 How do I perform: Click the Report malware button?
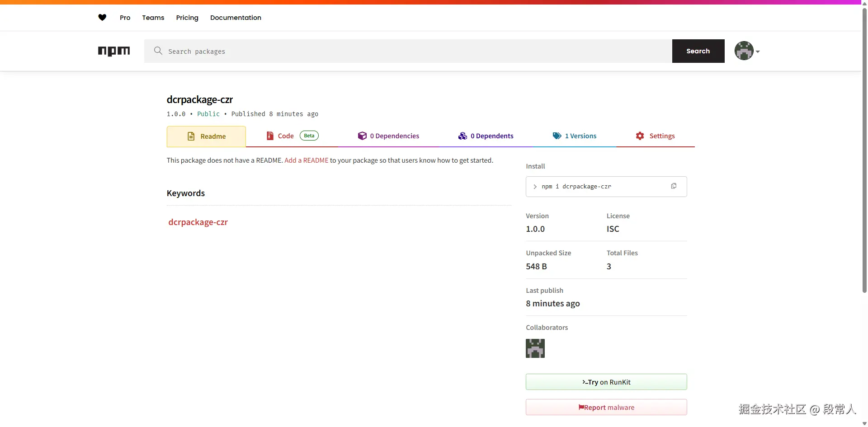point(606,407)
